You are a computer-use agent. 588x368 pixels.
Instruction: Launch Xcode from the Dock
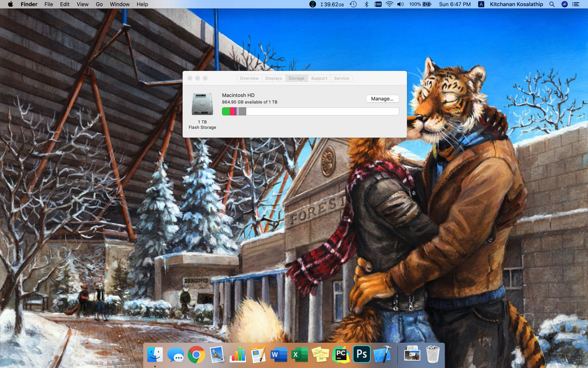click(382, 354)
